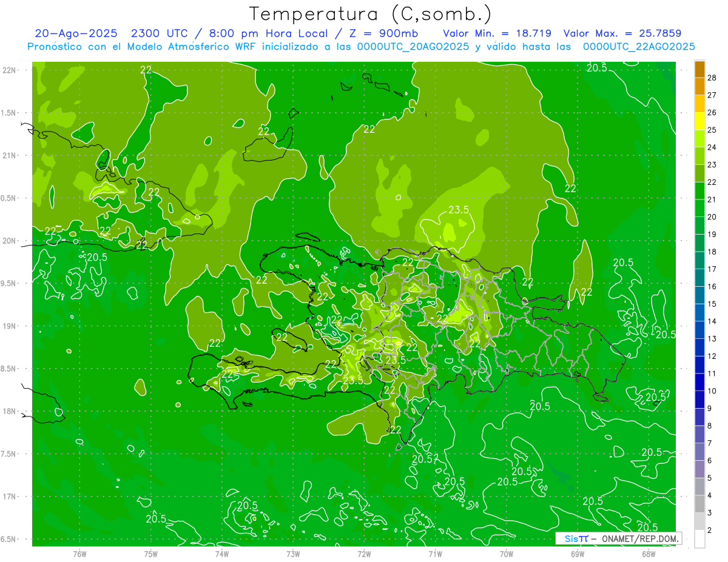728x562 pixels.
Task: Click the "22N" latitude axis label
Action: coord(10,70)
